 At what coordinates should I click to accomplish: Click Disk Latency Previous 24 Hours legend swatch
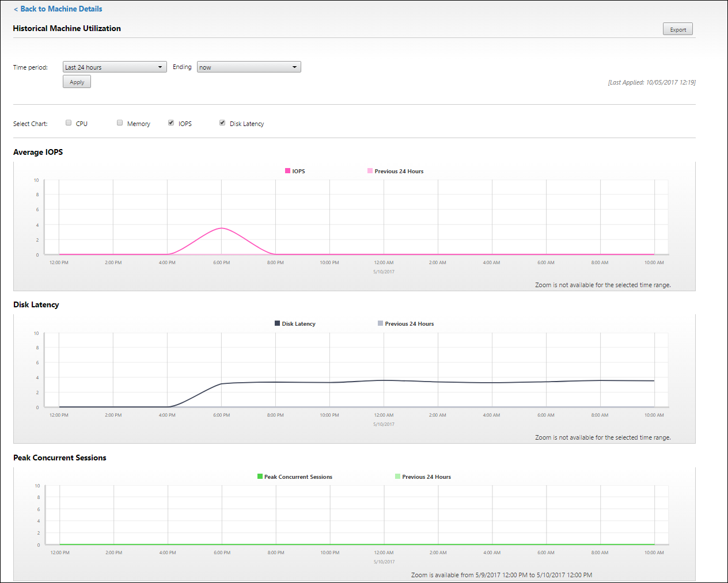(x=380, y=323)
